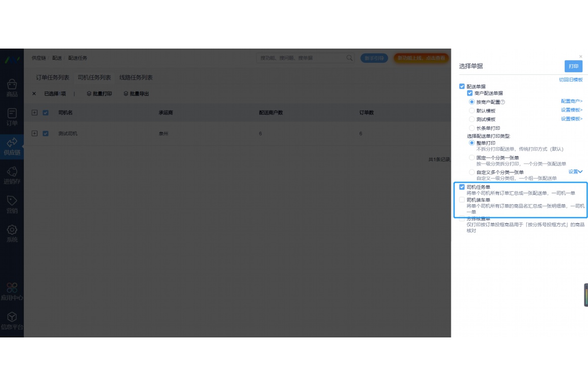Expand the 测试司机 row plus icon
The height and width of the screenshot is (386, 588).
pos(34,134)
